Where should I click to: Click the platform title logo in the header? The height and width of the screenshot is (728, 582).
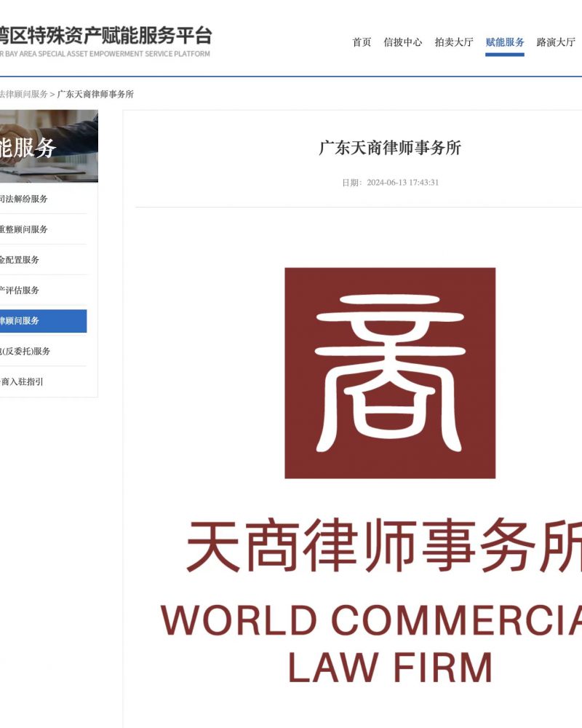[x=105, y=41]
